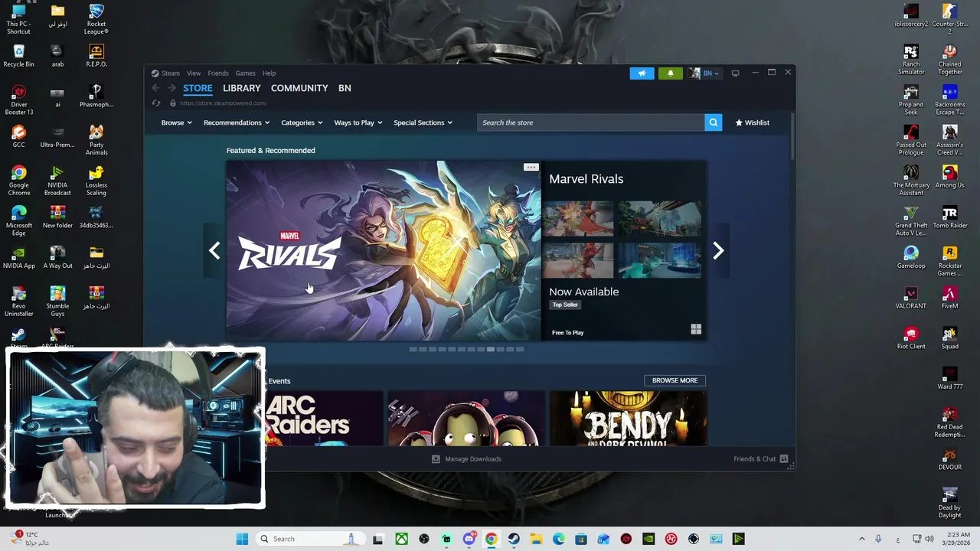Open Xbox app from the taskbar
This screenshot has height=551, width=980.
click(401, 539)
